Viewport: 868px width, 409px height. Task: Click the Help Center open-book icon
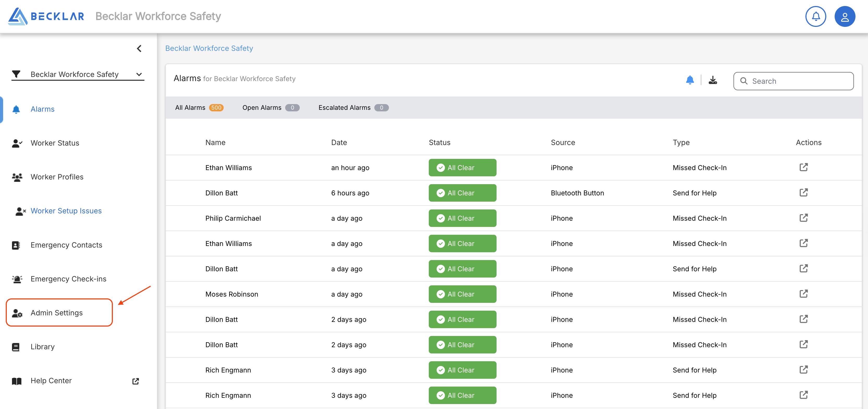tap(16, 381)
